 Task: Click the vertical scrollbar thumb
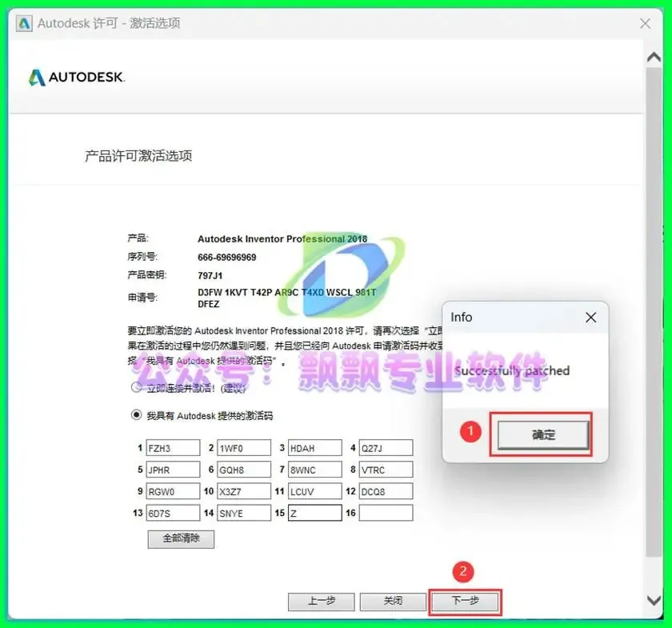[x=654, y=312]
